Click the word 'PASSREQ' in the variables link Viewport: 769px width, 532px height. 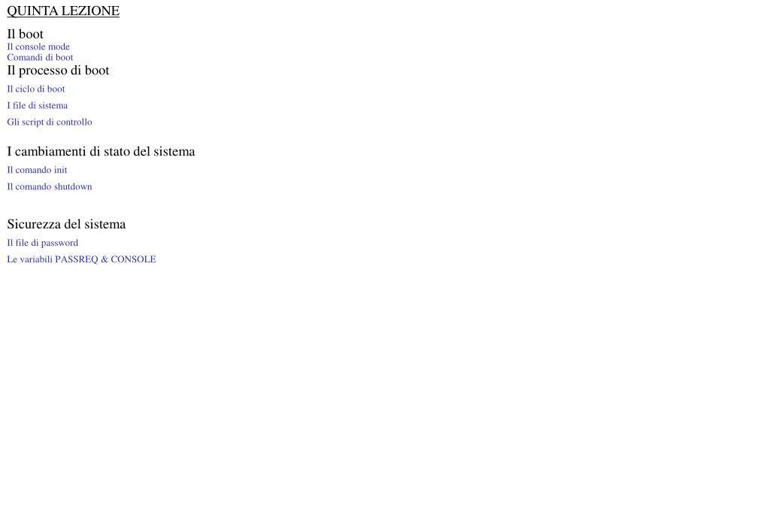[77, 259]
